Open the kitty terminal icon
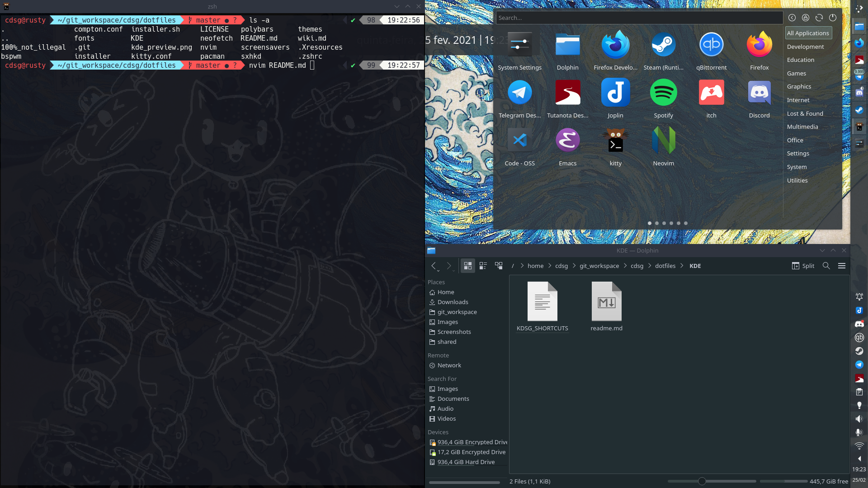 tap(615, 141)
